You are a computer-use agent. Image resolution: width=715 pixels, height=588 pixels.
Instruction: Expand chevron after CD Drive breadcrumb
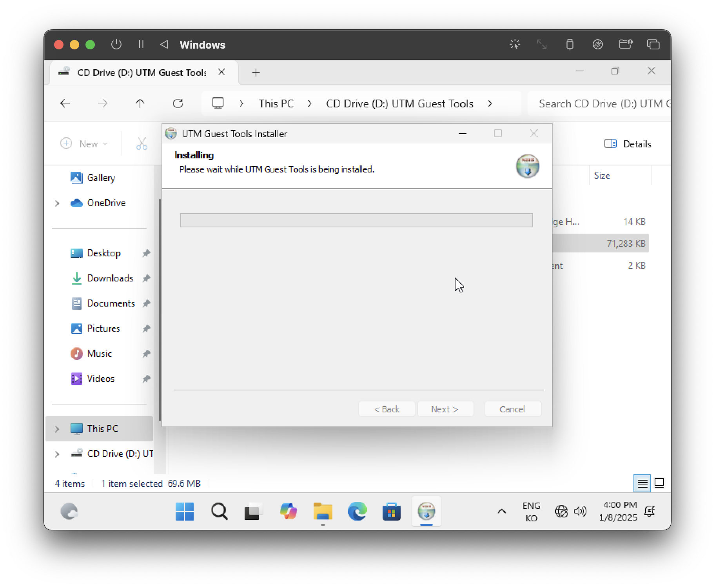pyautogui.click(x=490, y=103)
